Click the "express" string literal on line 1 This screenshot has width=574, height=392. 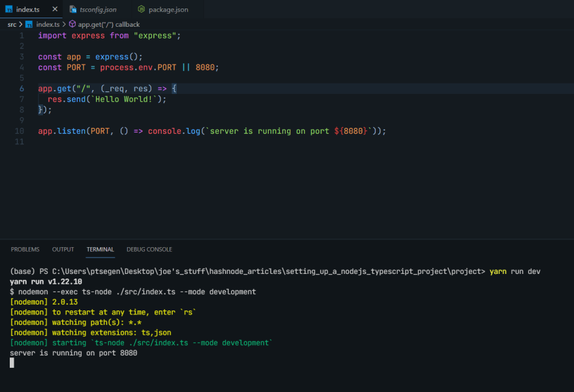pyautogui.click(x=155, y=35)
